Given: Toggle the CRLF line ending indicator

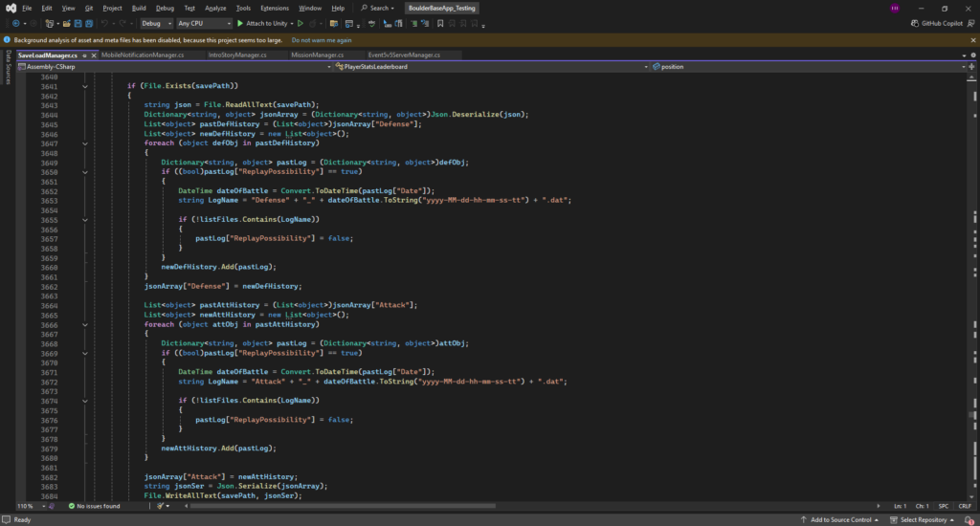Looking at the screenshot, I should pos(965,506).
